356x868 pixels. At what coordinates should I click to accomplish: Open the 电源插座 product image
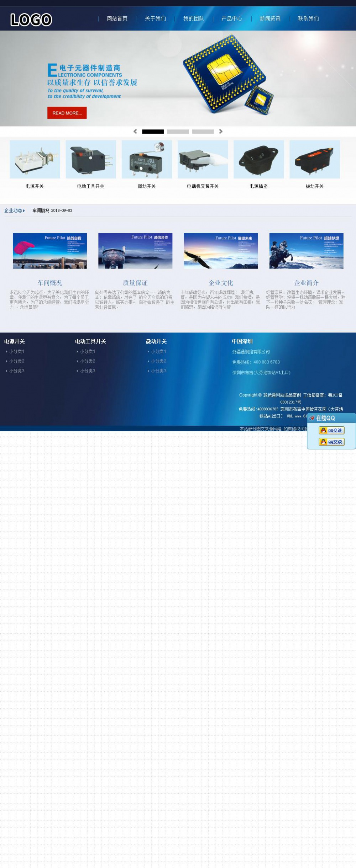pyautogui.click(x=259, y=159)
